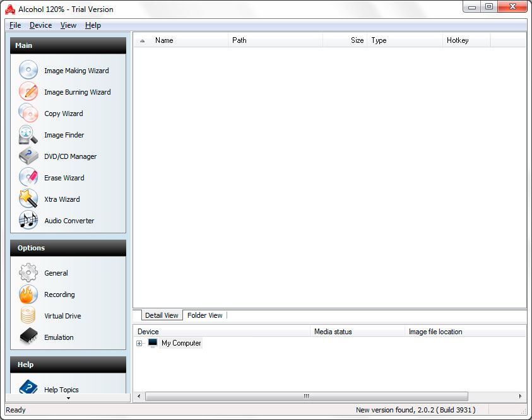Launch the Image Burning Wizard link

(x=78, y=92)
